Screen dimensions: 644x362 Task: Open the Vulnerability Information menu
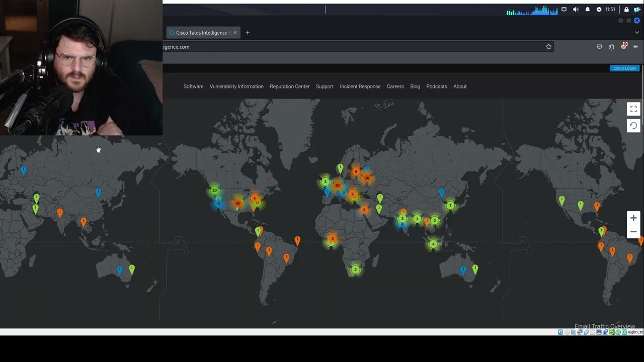pos(236,86)
